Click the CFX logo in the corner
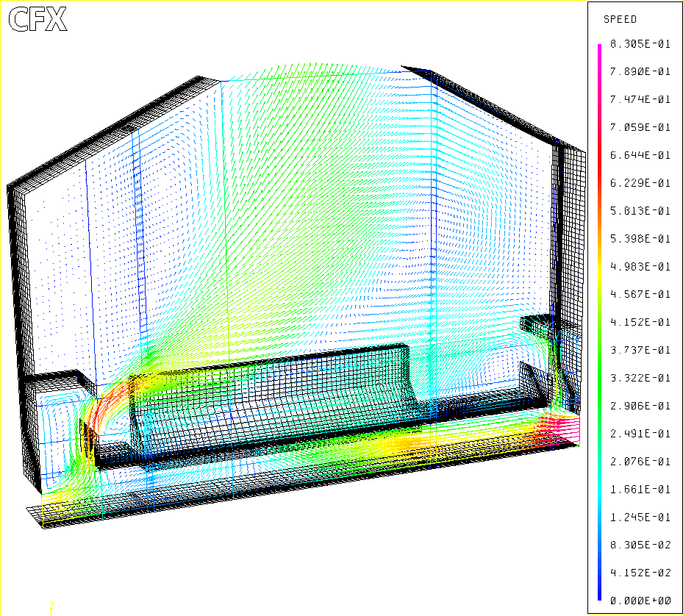The width and height of the screenshot is (683, 616). 37,20
